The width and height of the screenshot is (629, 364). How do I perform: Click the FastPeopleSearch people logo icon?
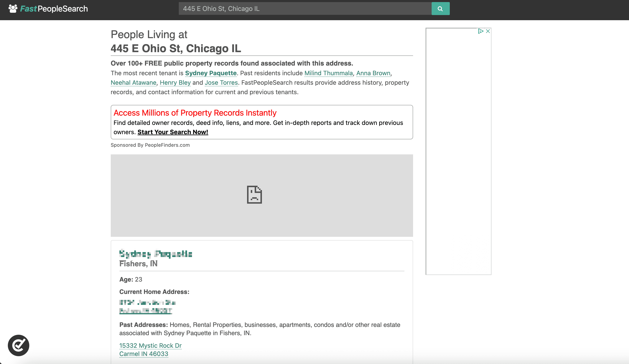click(13, 9)
